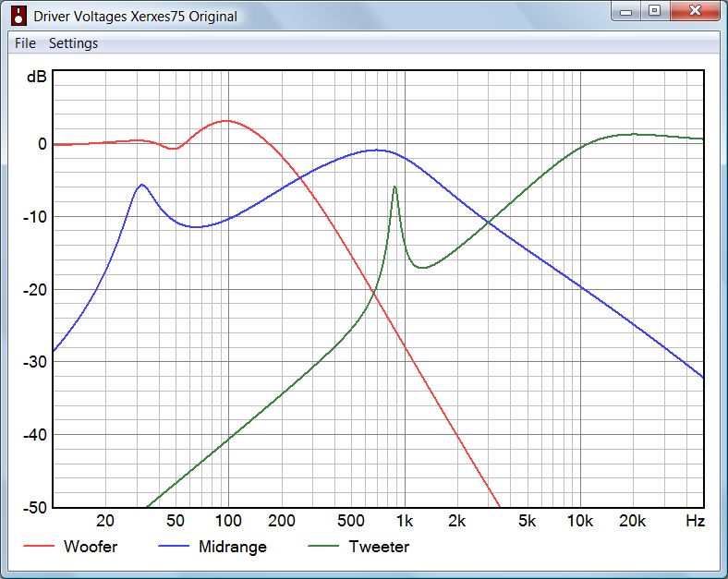
Task: Close the Driver Voltages window
Action: click(695, 11)
